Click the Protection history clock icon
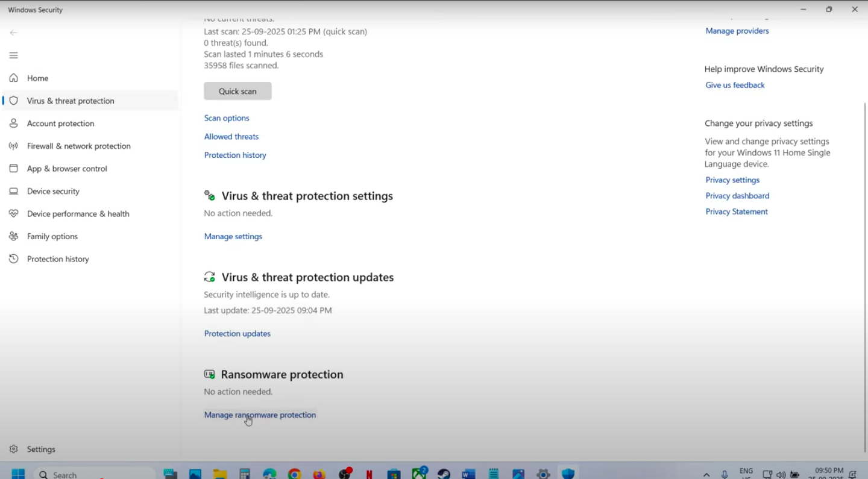 pyautogui.click(x=13, y=259)
